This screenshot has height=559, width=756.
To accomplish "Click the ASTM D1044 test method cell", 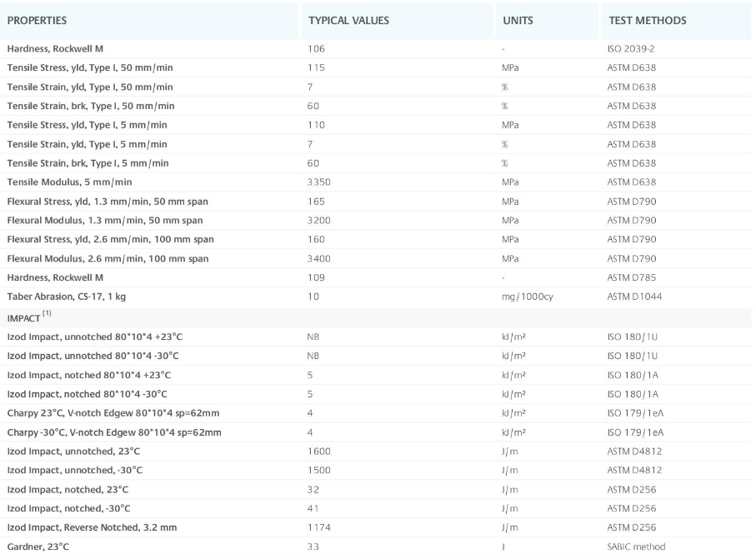I will point(633,297).
